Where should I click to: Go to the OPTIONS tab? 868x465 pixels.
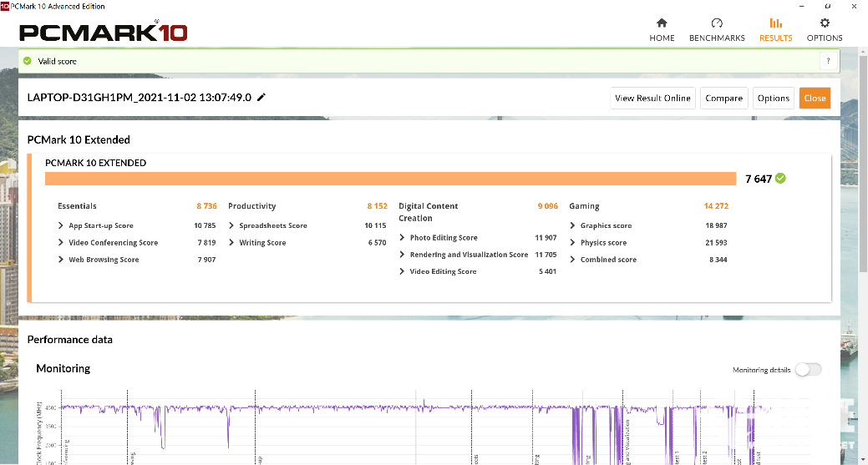825,30
